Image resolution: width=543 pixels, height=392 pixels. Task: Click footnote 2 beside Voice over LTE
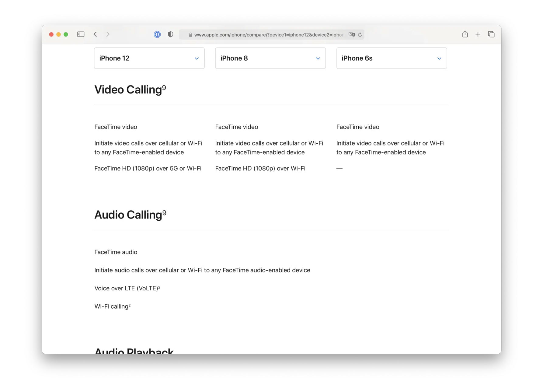click(159, 287)
